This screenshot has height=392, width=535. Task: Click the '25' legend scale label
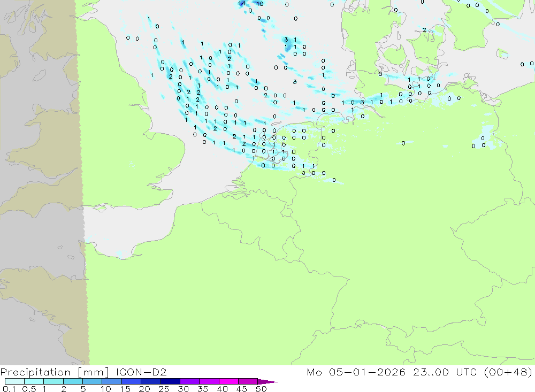tap(164, 389)
